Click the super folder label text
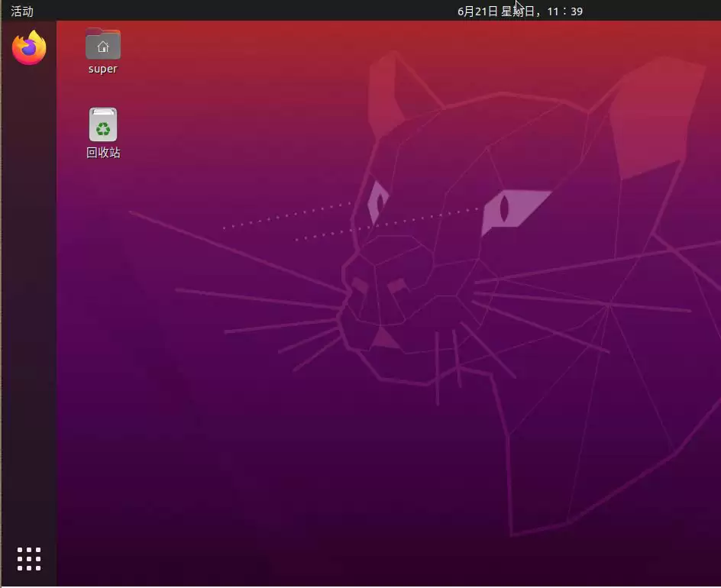The height and width of the screenshot is (588, 721). coord(102,68)
